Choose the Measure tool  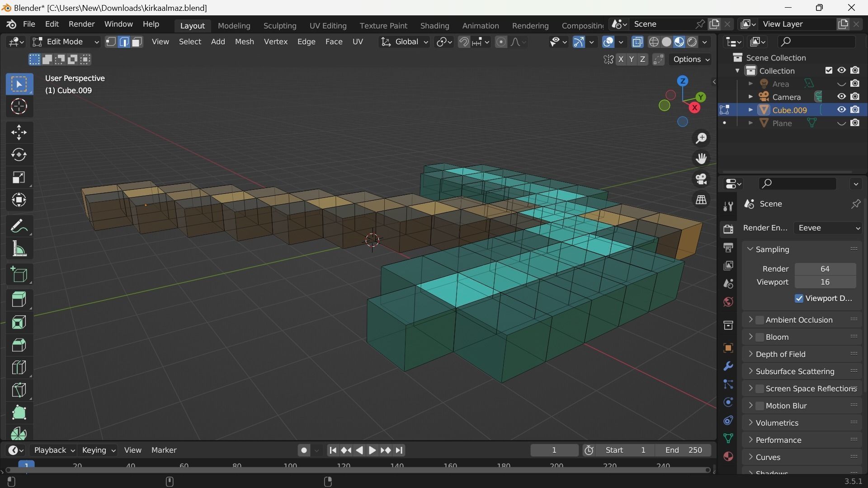pyautogui.click(x=19, y=249)
